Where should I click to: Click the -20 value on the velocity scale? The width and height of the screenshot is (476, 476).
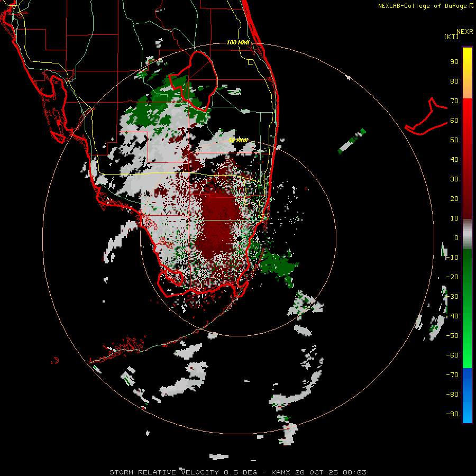(452, 277)
